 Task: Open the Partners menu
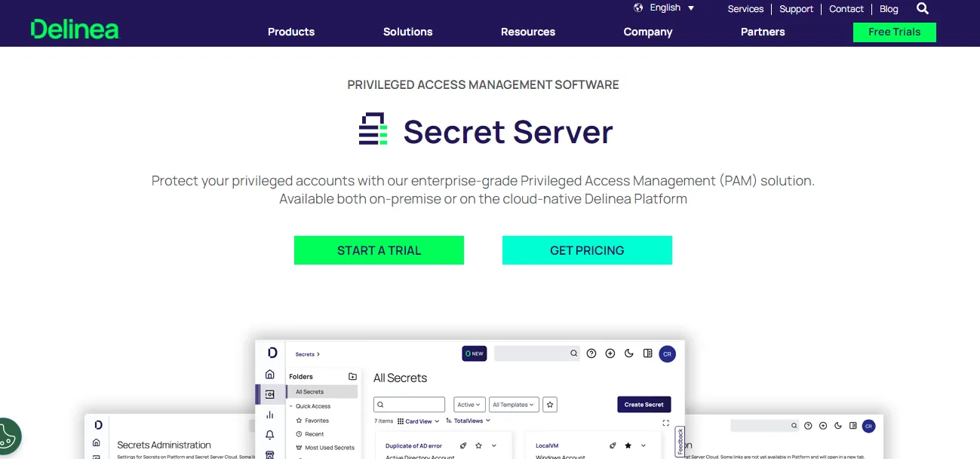(763, 32)
